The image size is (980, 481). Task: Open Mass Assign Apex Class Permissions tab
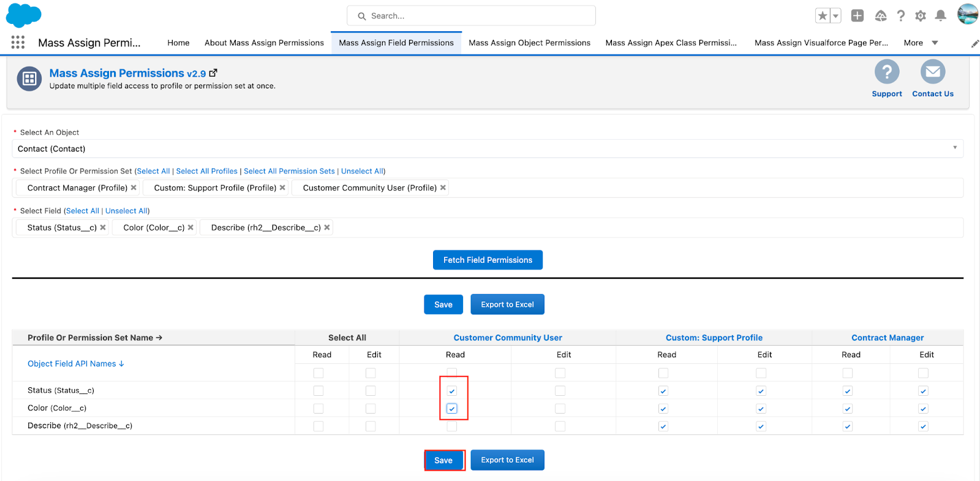coord(671,43)
